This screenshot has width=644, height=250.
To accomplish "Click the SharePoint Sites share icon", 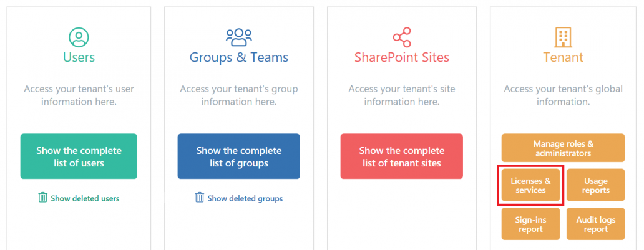I will [x=402, y=37].
